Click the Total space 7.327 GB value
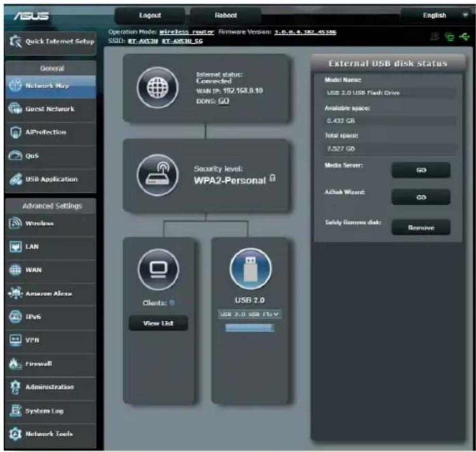Screen dimensions: 476x452 (390, 148)
